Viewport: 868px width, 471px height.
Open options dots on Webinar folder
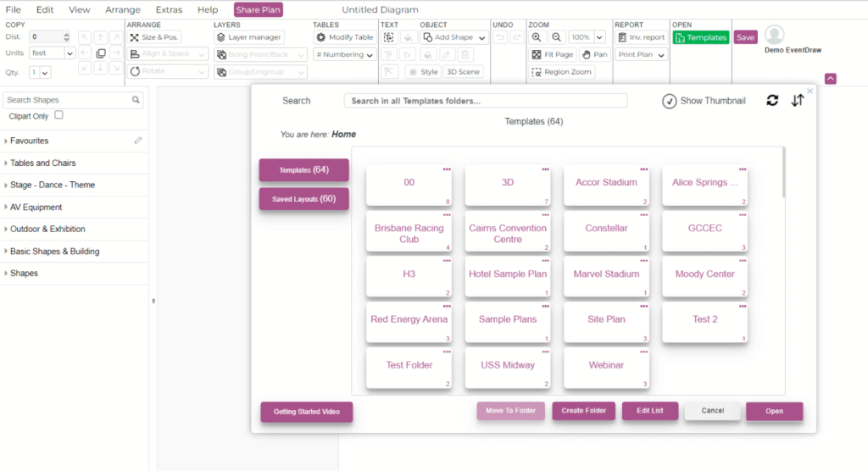(x=644, y=352)
